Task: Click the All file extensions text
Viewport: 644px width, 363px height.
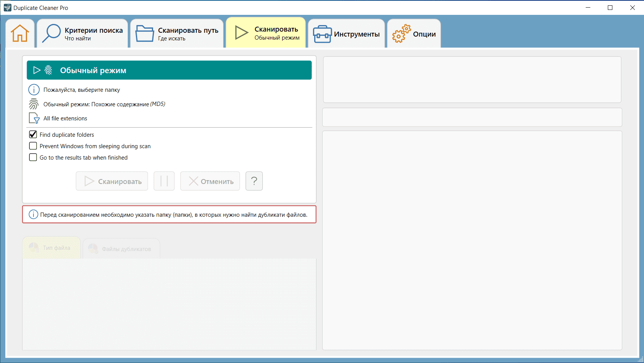Action: [x=65, y=118]
